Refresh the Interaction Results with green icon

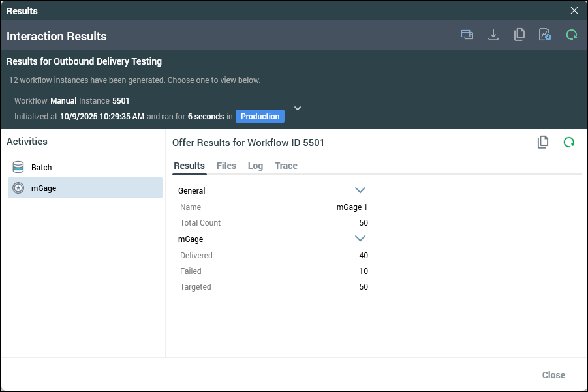[572, 35]
